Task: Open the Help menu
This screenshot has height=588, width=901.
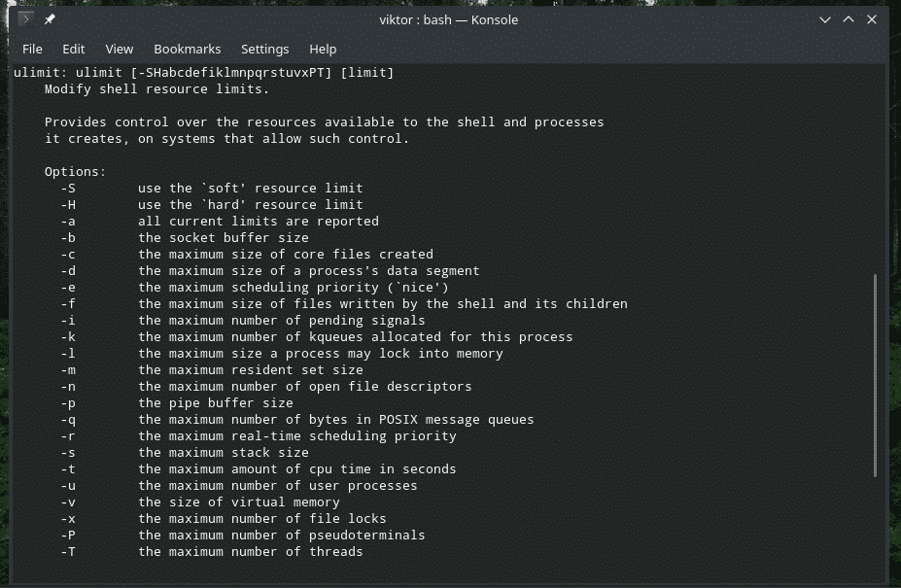Action: [x=323, y=49]
